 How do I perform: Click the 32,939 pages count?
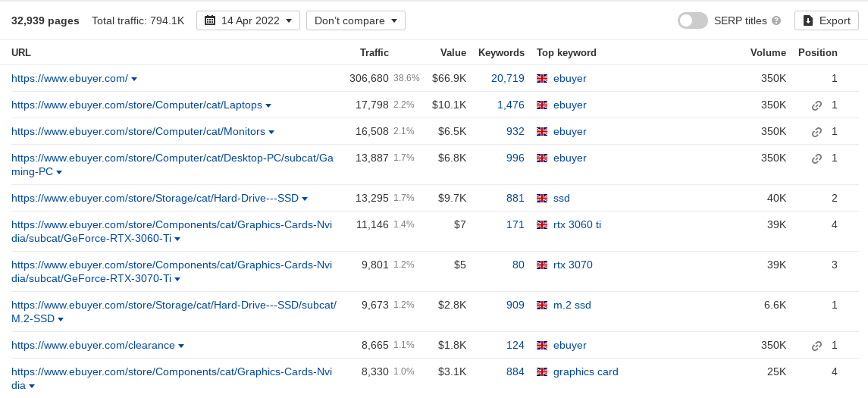pos(45,20)
